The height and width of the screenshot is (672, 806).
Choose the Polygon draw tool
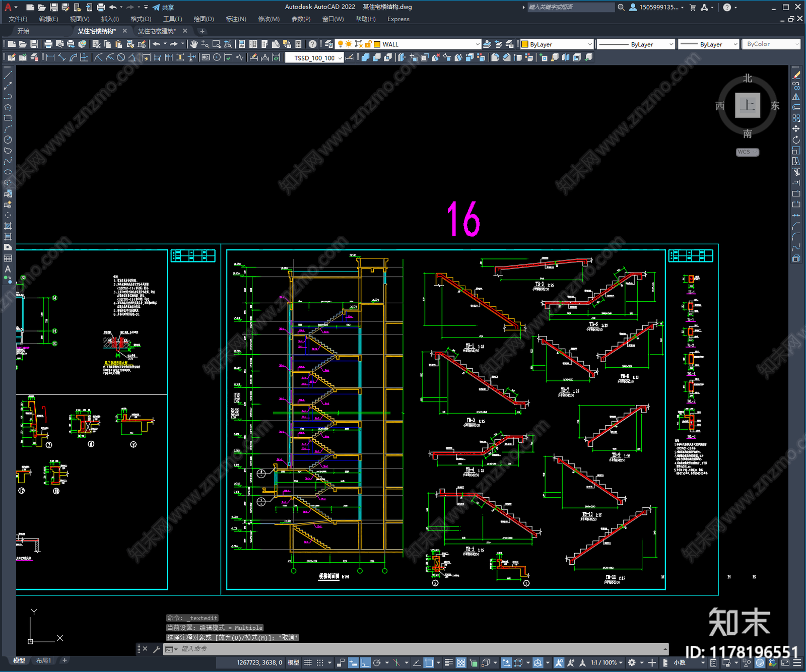pos(8,107)
